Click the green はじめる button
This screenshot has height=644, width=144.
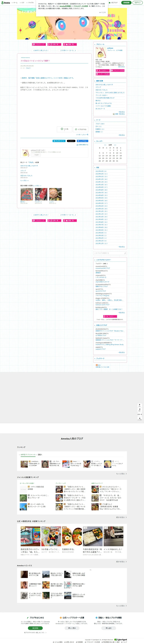click(x=35, y=628)
